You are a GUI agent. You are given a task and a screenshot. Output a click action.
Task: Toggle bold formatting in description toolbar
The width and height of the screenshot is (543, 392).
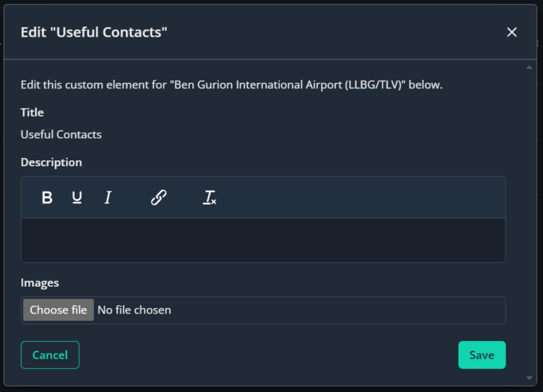click(x=47, y=198)
